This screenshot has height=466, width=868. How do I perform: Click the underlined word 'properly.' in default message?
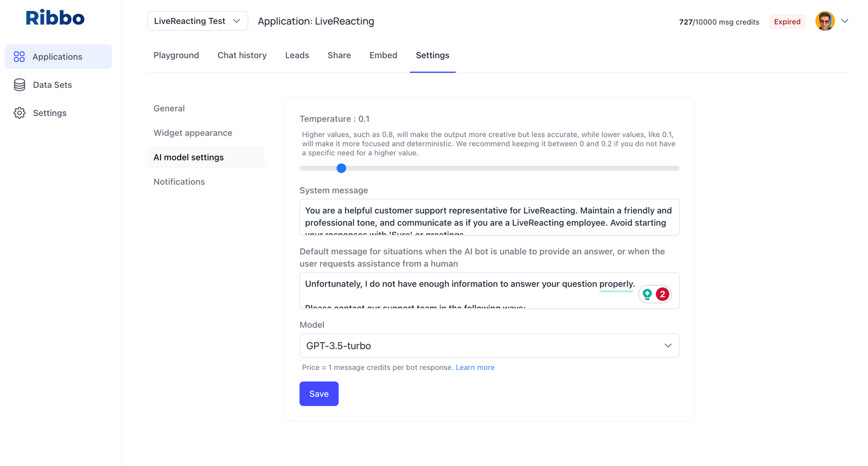[x=617, y=284]
